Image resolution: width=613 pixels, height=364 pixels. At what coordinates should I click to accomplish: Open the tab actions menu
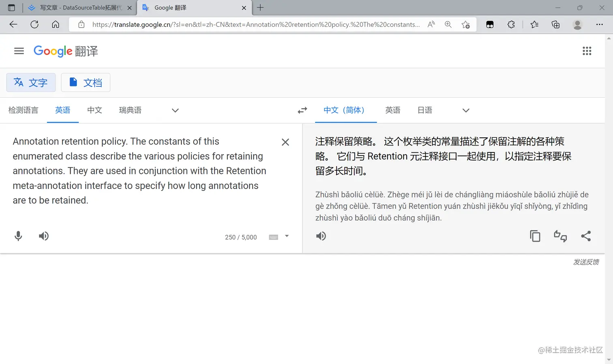coord(11,8)
